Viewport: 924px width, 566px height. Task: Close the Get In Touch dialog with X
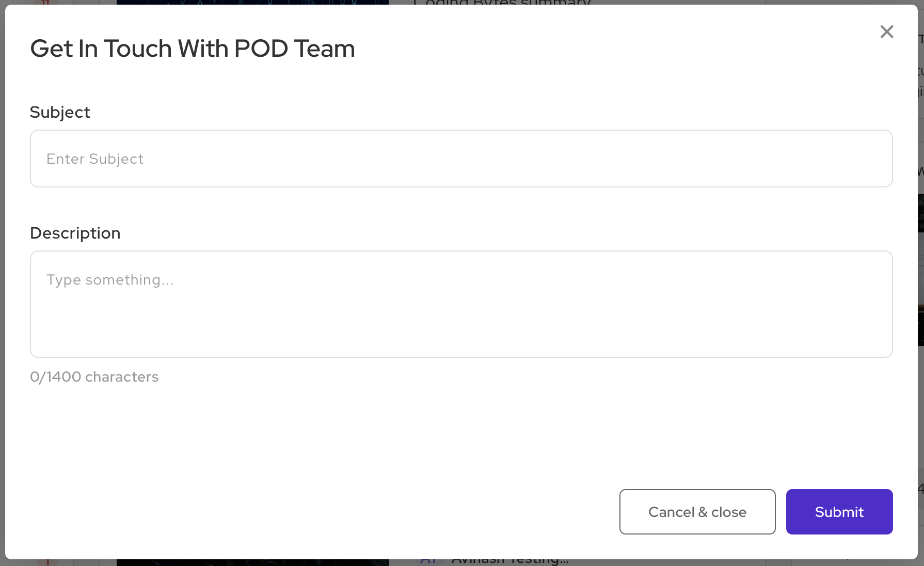[x=886, y=32]
